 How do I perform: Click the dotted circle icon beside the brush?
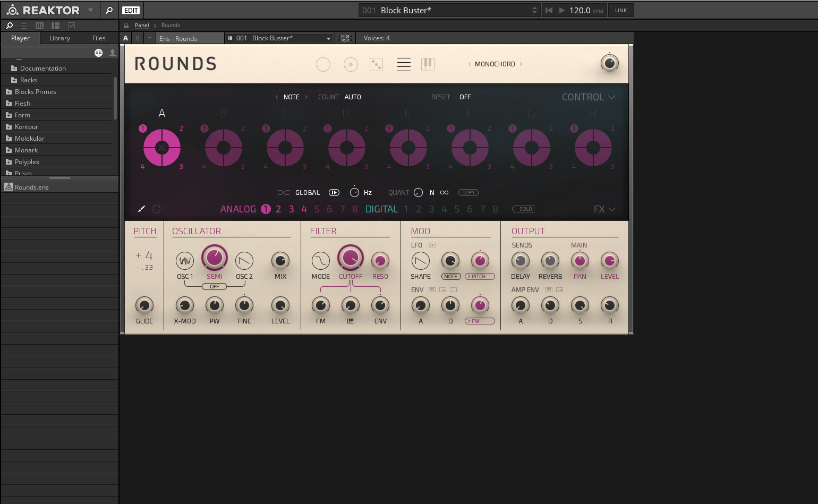(156, 209)
